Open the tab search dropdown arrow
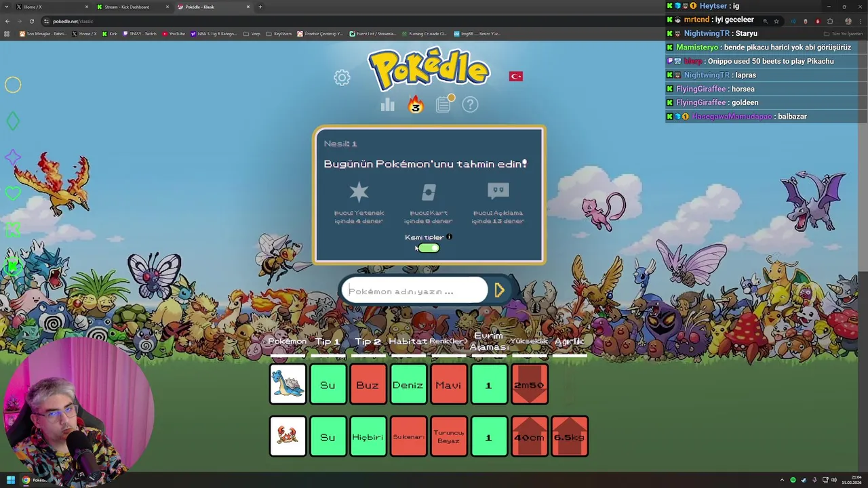 (7, 7)
